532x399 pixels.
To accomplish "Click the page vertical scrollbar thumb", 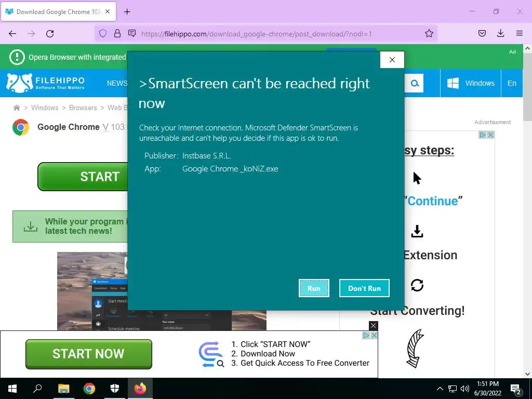I will point(527,87).
